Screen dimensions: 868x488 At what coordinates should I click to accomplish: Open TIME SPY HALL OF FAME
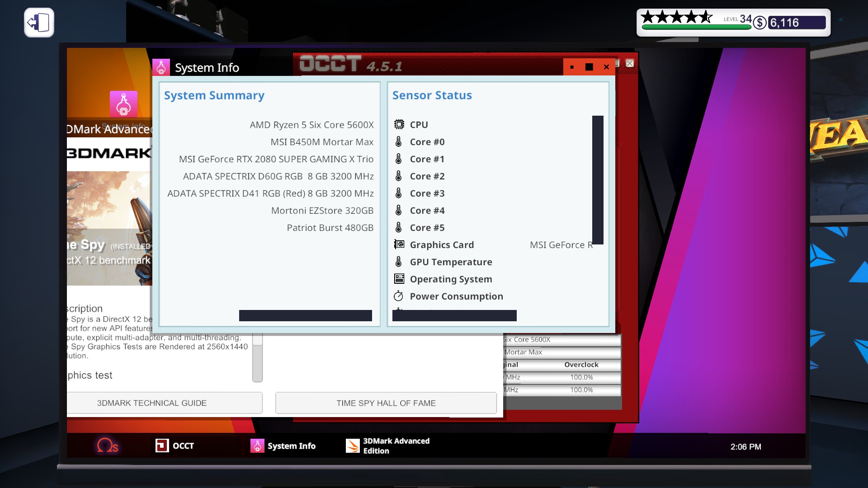(x=386, y=403)
